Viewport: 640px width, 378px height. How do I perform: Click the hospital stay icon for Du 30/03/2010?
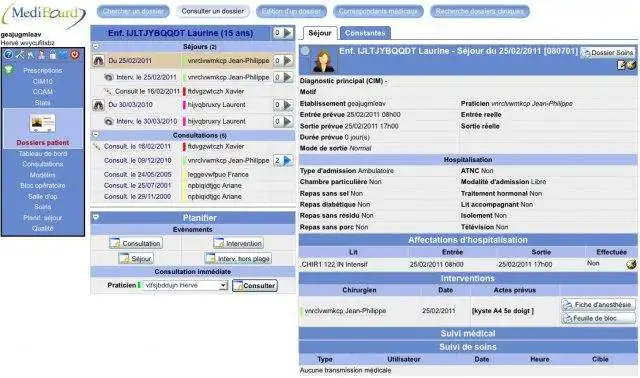tap(98, 105)
